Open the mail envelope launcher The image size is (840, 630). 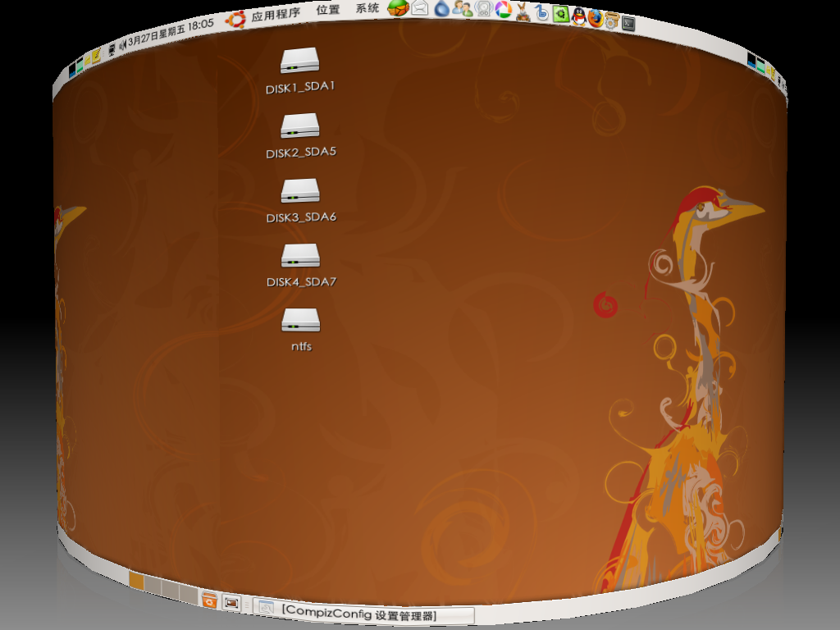[420, 8]
